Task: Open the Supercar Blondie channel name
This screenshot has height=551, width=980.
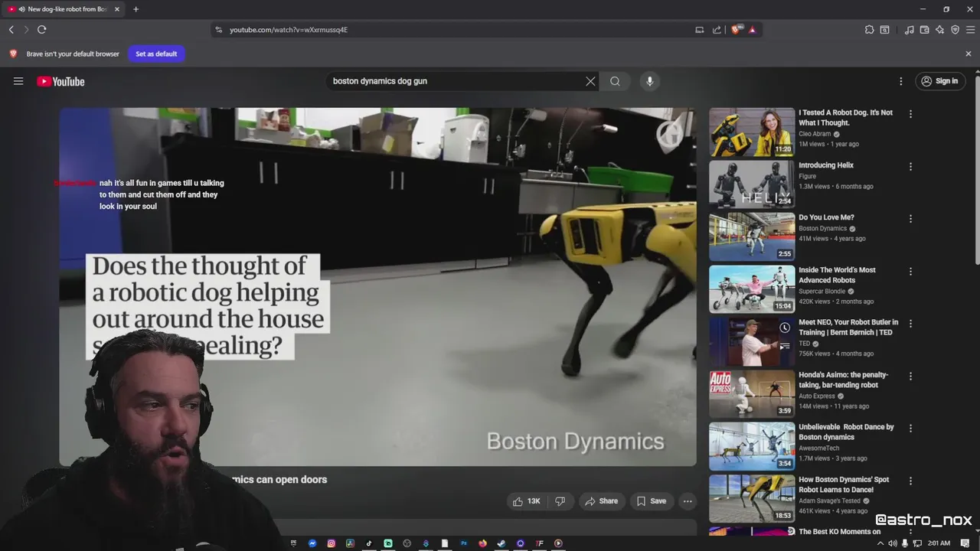Action: pos(822,292)
